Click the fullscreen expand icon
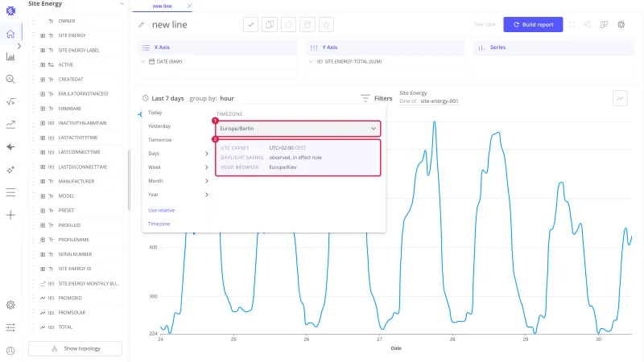The width and height of the screenshot is (644, 362). (x=572, y=25)
